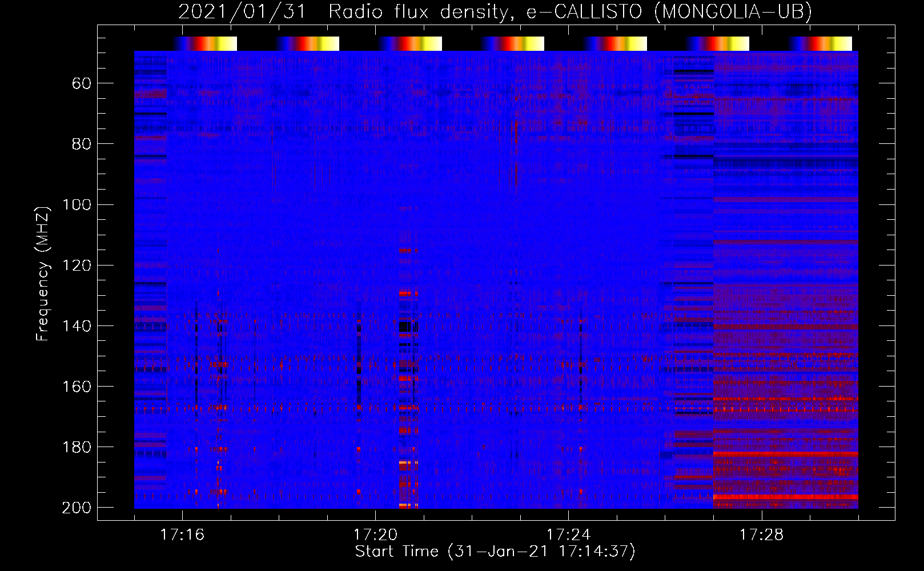Click the 120 frequency tick label
Viewport: 924px width, 571px height.
pyautogui.click(x=77, y=266)
